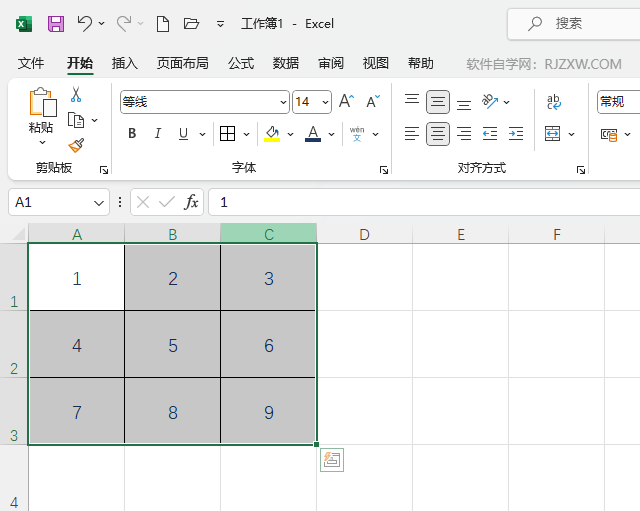Image resolution: width=640 pixels, height=511 pixels.
Task: Apply cell borders
Action: [x=227, y=133]
